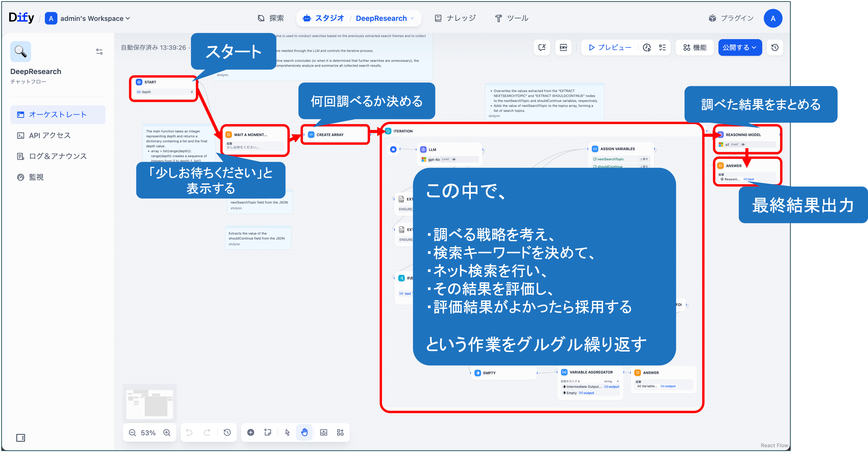The height and width of the screenshot is (452, 868).
Task: Open the ナレッジ tab
Action: (x=455, y=18)
